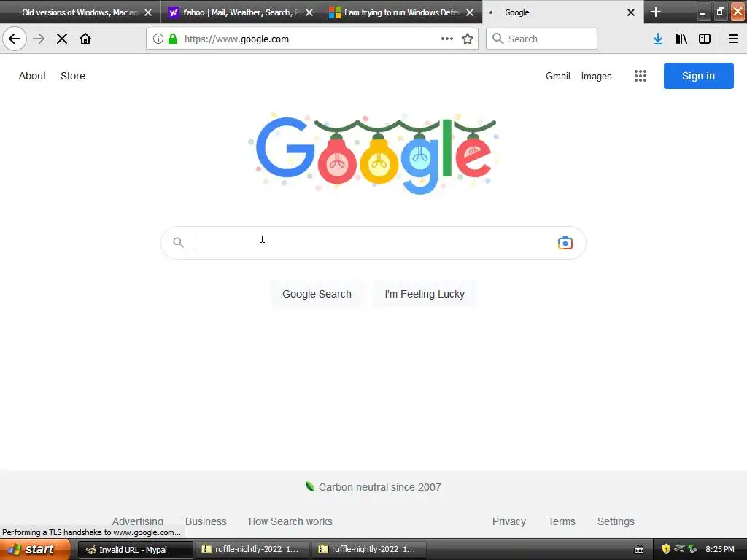The height and width of the screenshot is (560, 747).
Task: Click the Google holiday lights doodle
Action: [373, 152]
